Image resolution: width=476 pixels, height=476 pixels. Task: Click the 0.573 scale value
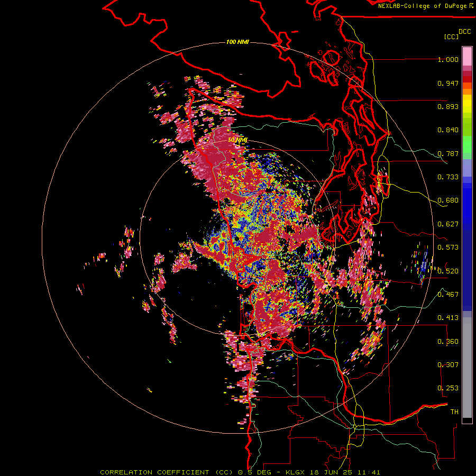448,248
